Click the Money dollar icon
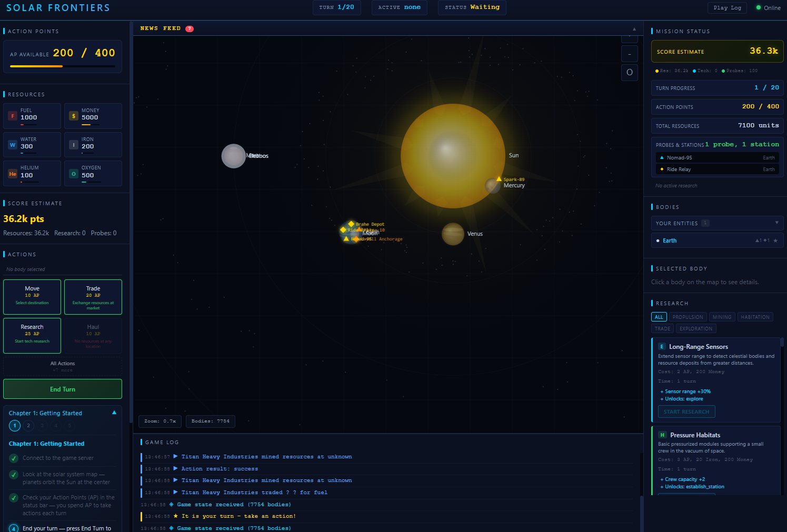Screen dimensions: 787x532 point(73,116)
